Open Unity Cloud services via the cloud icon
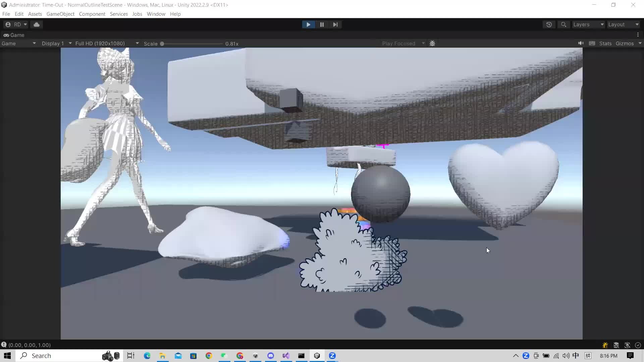 coord(36,24)
